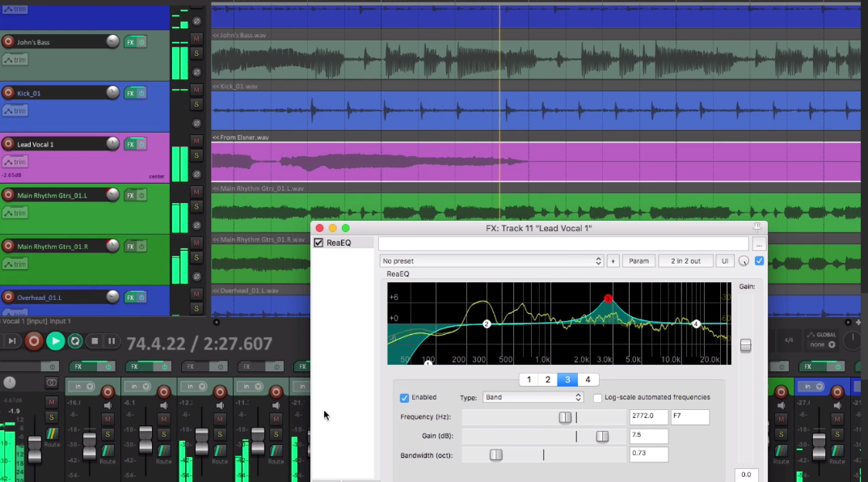Click the frequency field showing 2772.0
Image resolution: width=868 pixels, height=482 pixels.
(648, 416)
